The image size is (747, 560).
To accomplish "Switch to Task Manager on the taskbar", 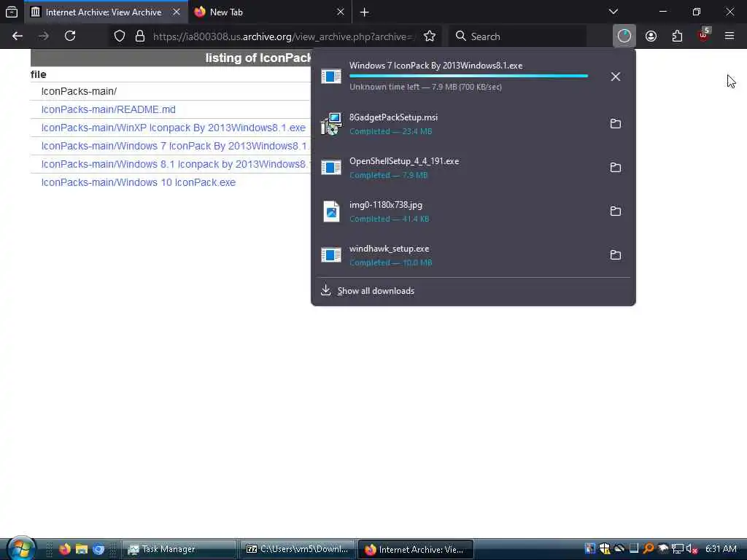I will (179, 549).
